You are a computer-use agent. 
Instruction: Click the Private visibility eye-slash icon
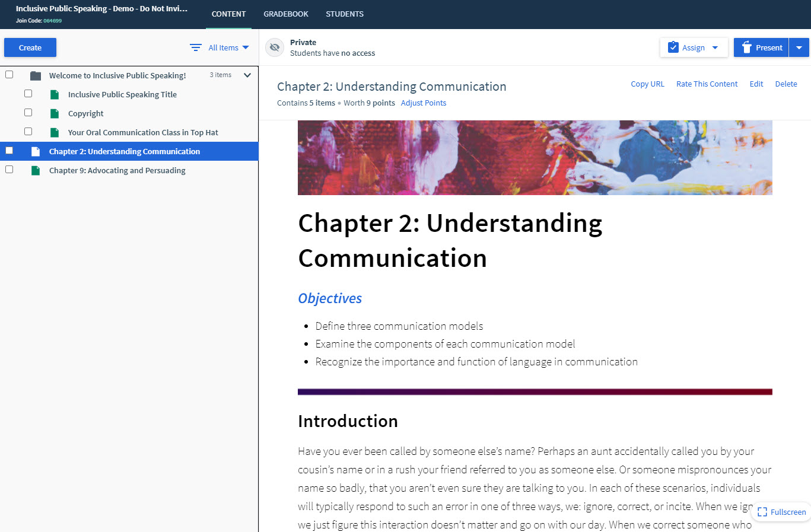point(275,47)
